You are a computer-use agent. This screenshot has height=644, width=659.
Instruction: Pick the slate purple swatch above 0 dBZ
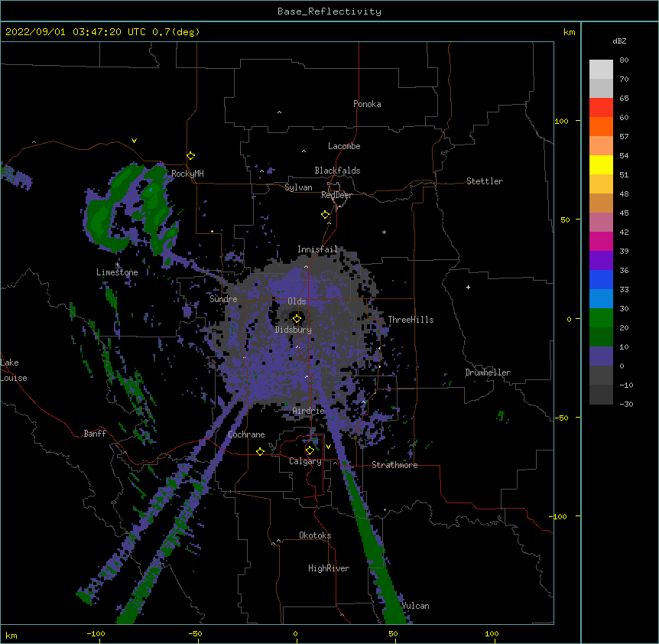click(601, 356)
